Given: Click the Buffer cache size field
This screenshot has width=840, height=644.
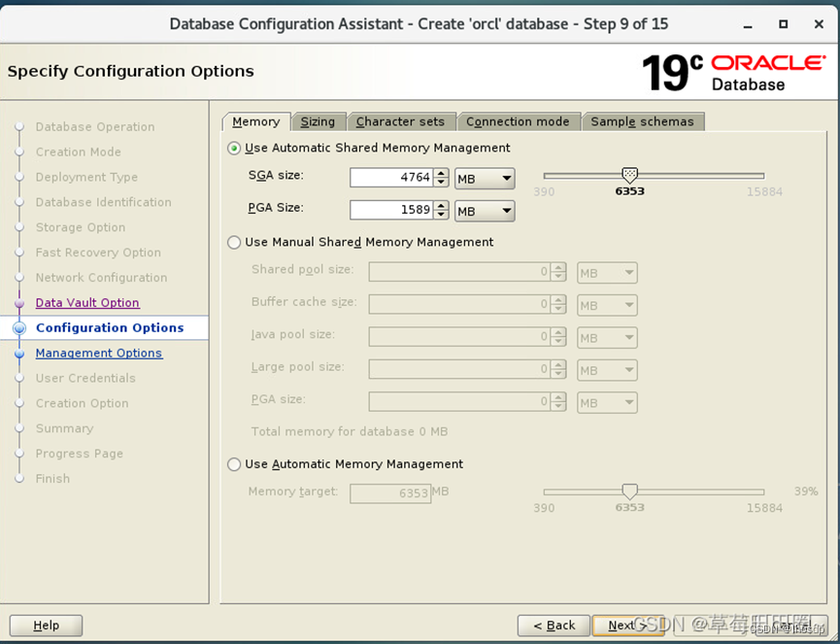Looking at the screenshot, I should click(x=459, y=305).
